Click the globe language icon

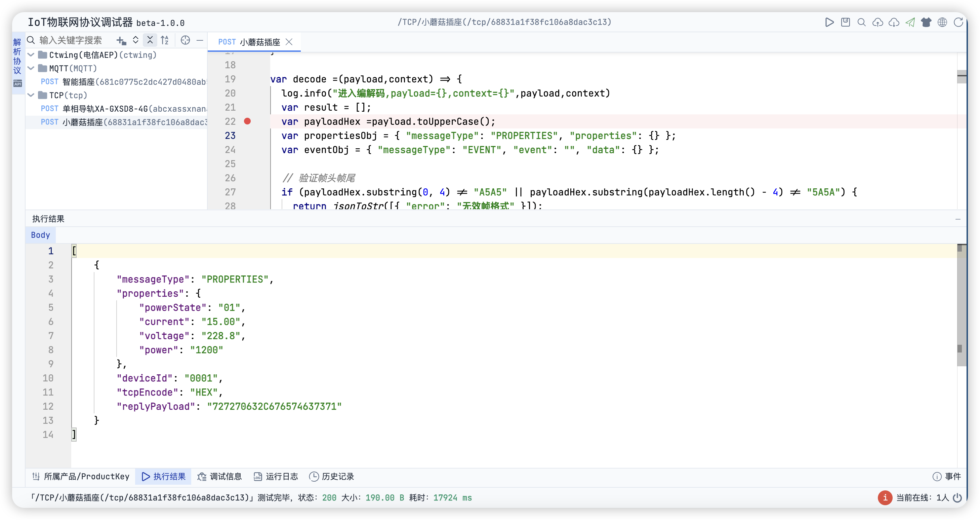942,23
